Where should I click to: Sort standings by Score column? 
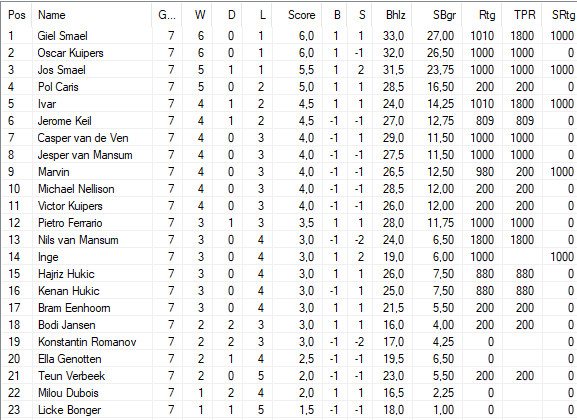(x=297, y=15)
